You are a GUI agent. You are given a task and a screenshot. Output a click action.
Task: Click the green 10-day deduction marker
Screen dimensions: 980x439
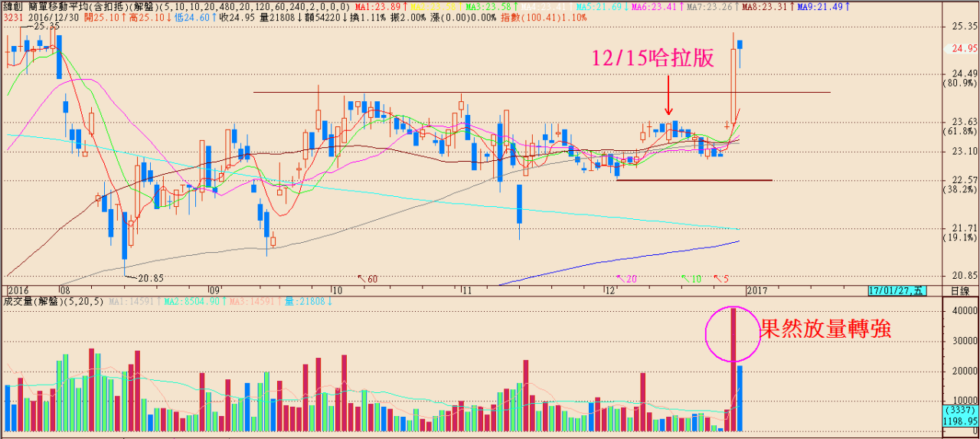[691, 279]
